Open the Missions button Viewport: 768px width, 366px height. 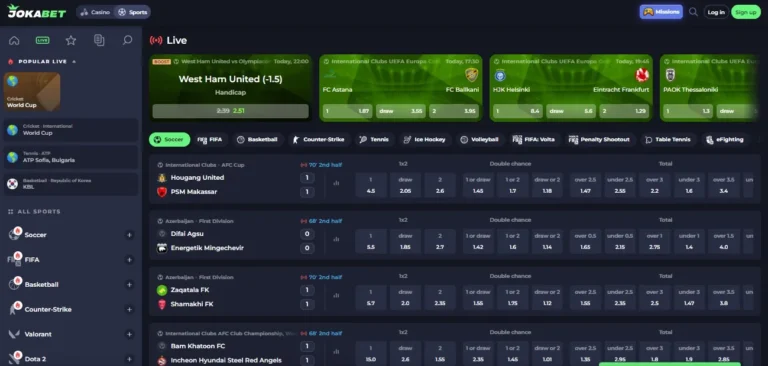(661, 12)
